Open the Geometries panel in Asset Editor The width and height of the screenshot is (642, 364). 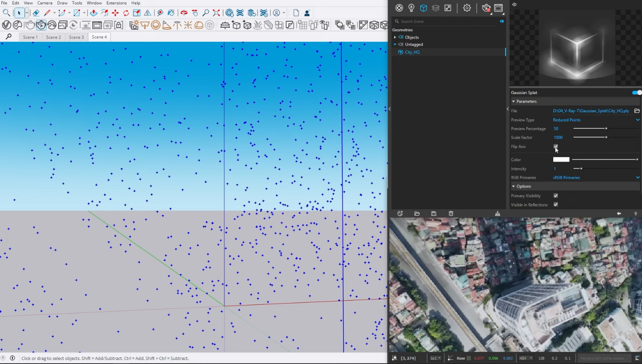423,8
